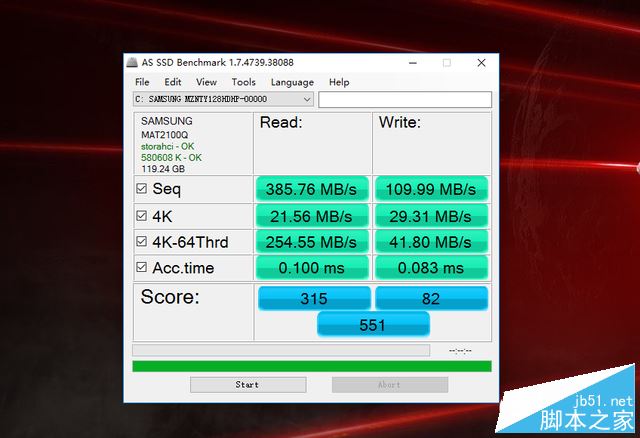Click the Score: label
The width and height of the screenshot is (640, 438).
pyautogui.click(x=170, y=297)
